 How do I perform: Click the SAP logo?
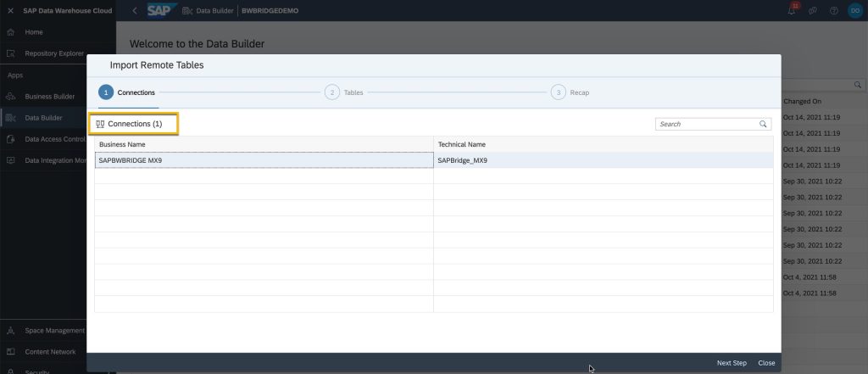pos(162,10)
